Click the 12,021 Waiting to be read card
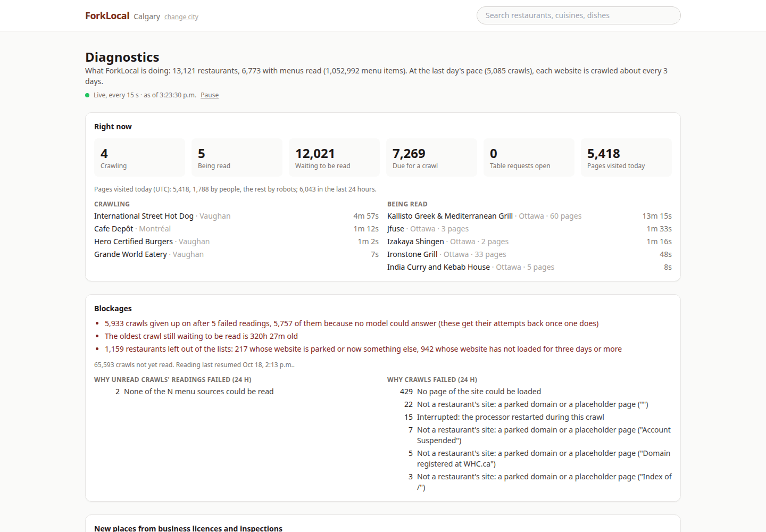The height and width of the screenshot is (532, 766). (334, 157)
